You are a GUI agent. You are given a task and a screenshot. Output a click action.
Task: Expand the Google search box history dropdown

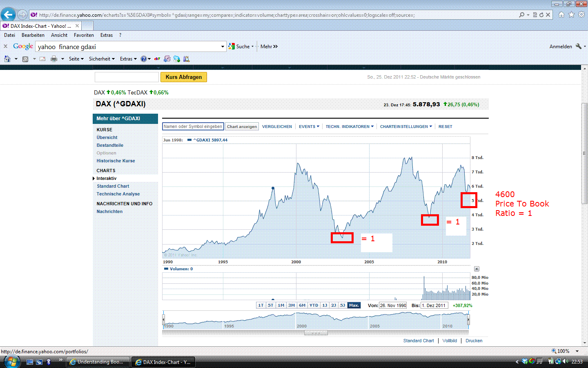click(x=223, y=47)
